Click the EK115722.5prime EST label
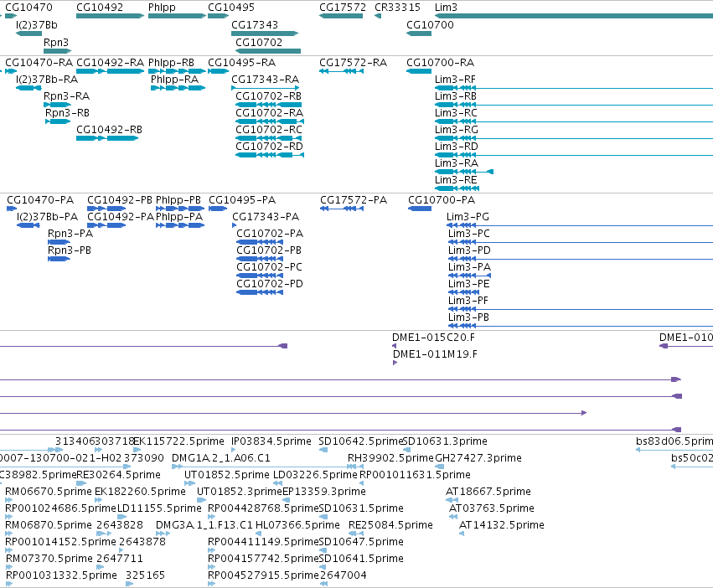Image resolution: width=713 pixels, height=588 pixels. 178,441
